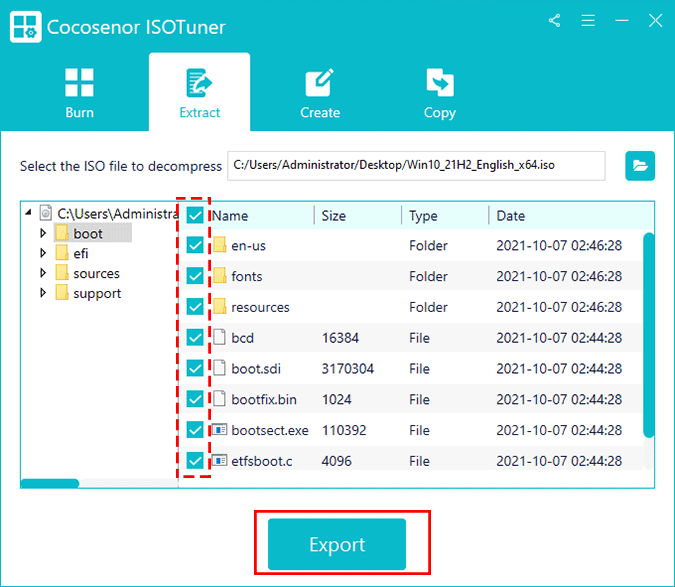Click the resources folder icon
675x587 pixels.
[x=220, y=306]
